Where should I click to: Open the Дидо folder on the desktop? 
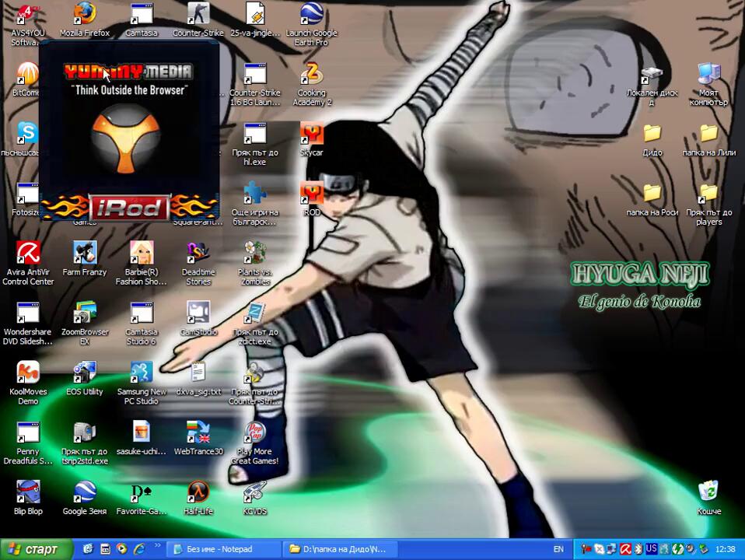click(x=652, y=134)
